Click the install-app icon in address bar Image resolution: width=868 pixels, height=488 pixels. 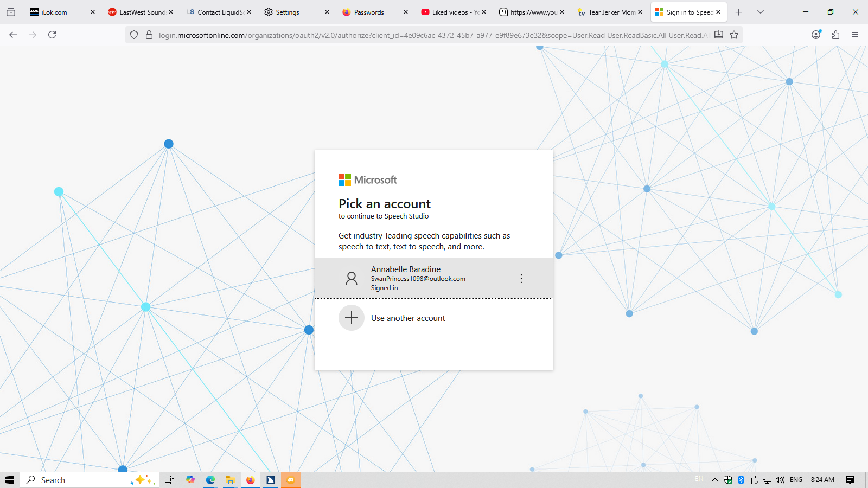pyautogui.click(x=719, y=35)
